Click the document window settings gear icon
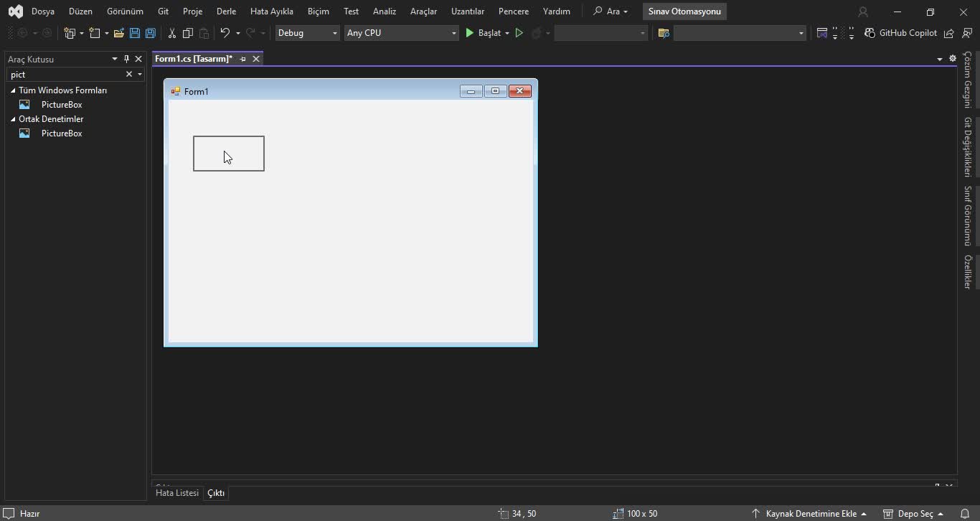 coord(953,59)
